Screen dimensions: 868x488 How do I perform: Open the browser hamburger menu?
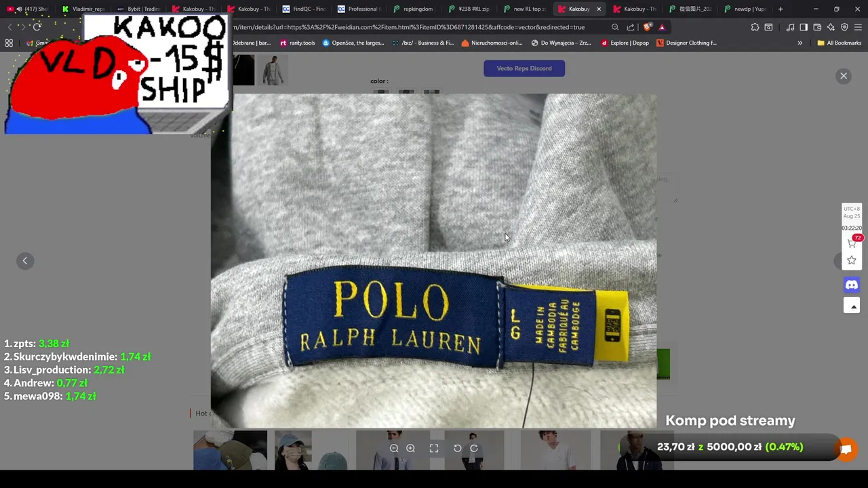pos(858,27)
